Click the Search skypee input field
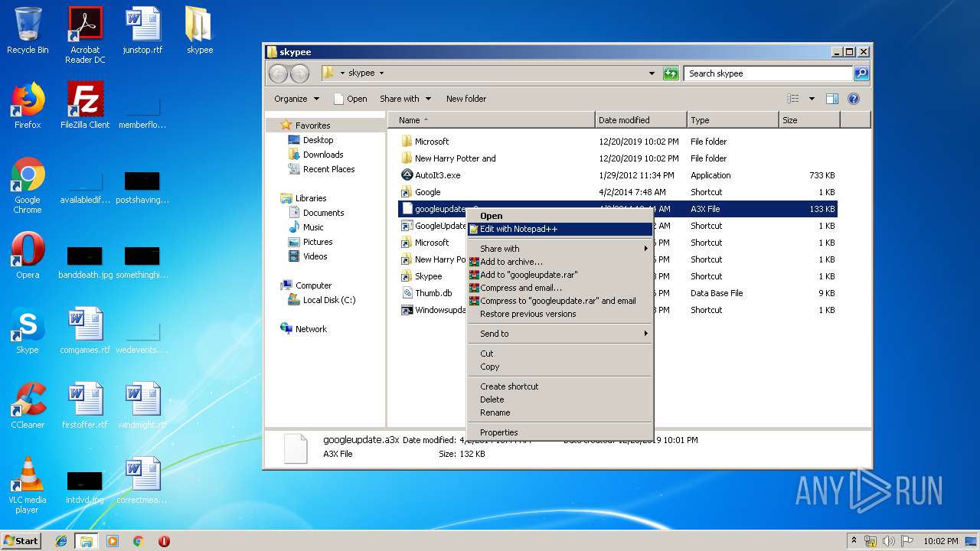 pos(768,73)
